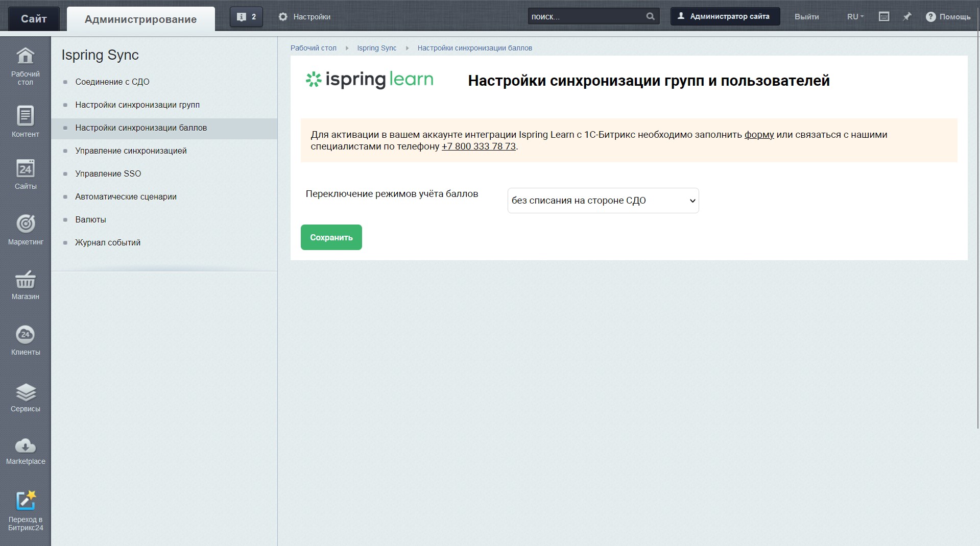Follow the форму link in notice
This screenshot has width=980, height=546.
[759, 135]
